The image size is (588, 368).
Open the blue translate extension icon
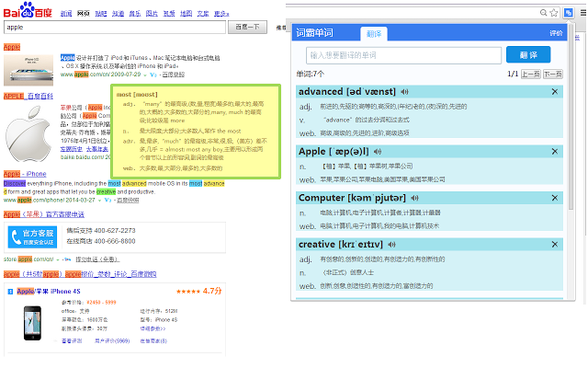(x=569, y=13)
